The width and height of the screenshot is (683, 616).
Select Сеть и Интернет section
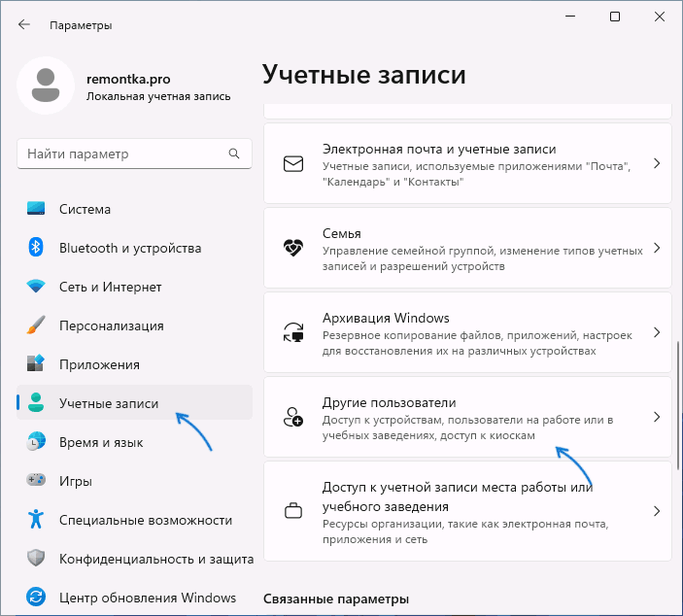(x=134, y=287)
